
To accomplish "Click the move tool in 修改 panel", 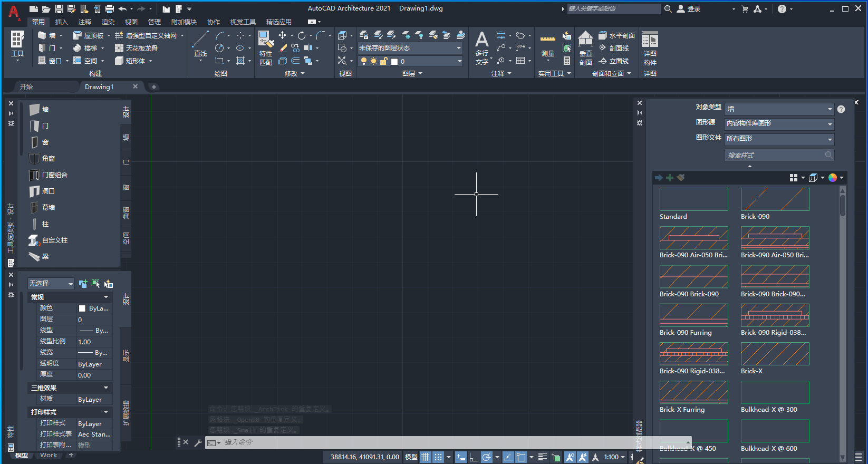I will (x=283, y=35).
